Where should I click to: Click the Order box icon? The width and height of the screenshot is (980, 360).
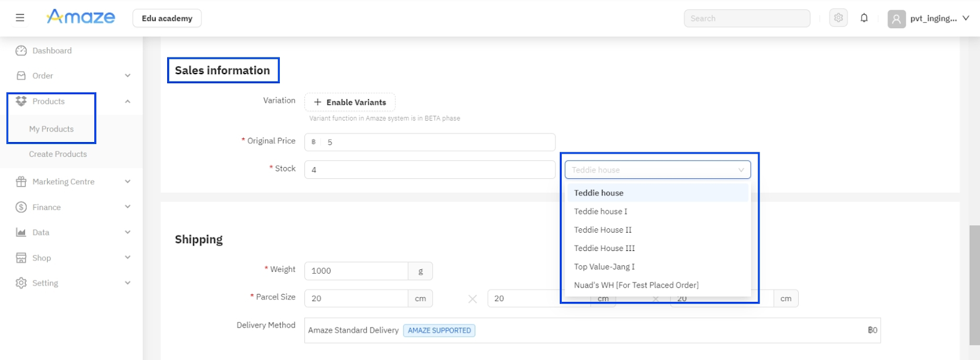click(x=21, y=76)
